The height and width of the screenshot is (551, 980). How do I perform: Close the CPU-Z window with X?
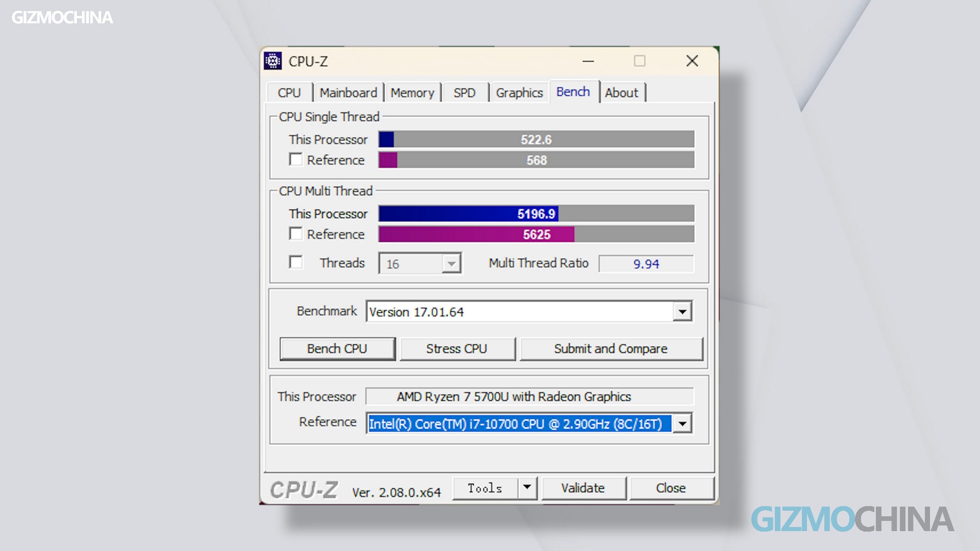[692, 61]
